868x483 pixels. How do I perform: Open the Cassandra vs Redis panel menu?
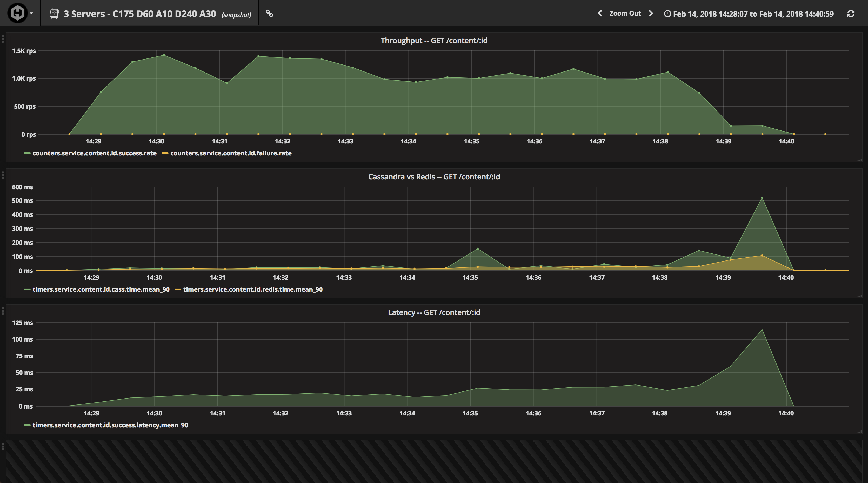click(x=434, y=176)
